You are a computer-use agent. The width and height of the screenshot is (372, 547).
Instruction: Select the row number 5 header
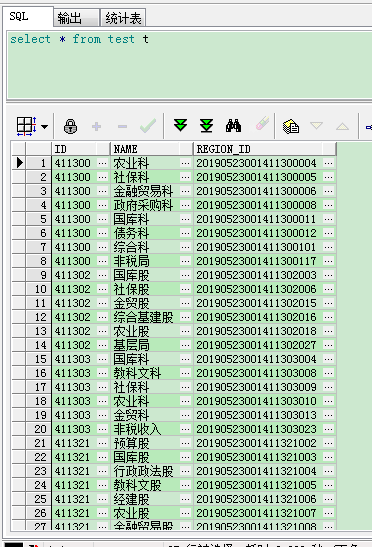coord(39,219)
